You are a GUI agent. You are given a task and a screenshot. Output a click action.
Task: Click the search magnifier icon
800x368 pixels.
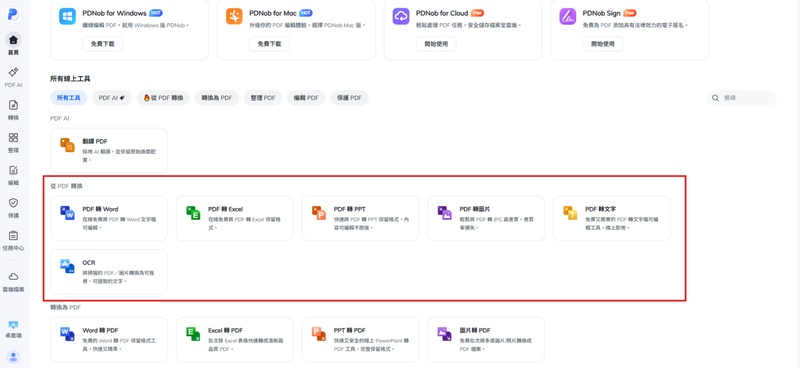(x=715, y=98)
